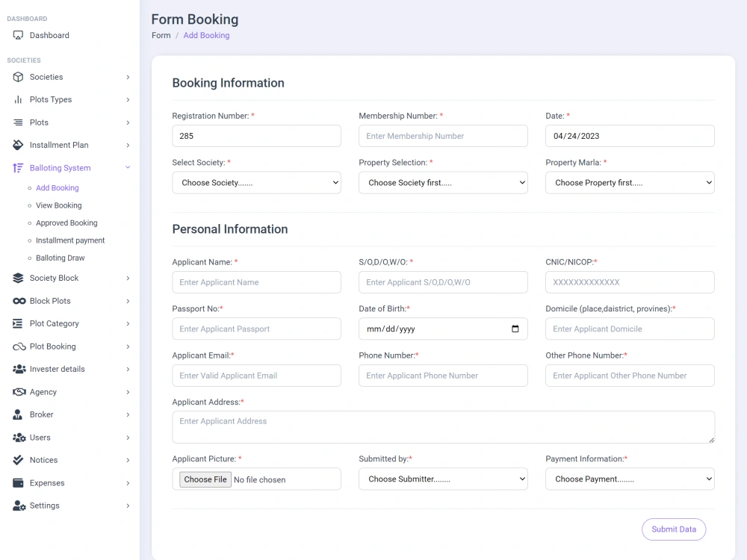The height and width of the screenshot is (560, 747).
Task: Click the Choose File button
Action: [205, 479]
